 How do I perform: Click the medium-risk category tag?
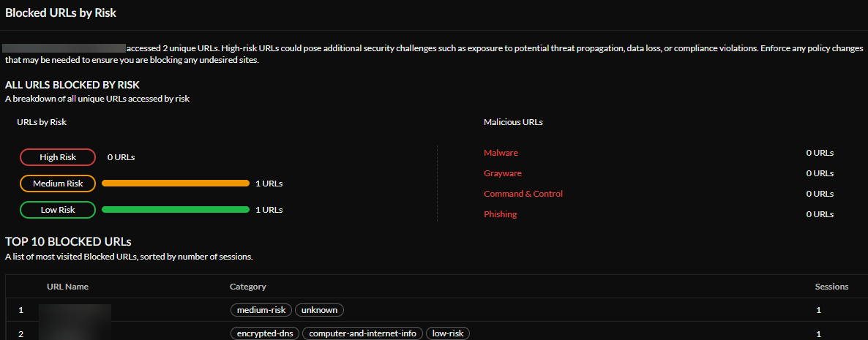click(x=261, y=310)
